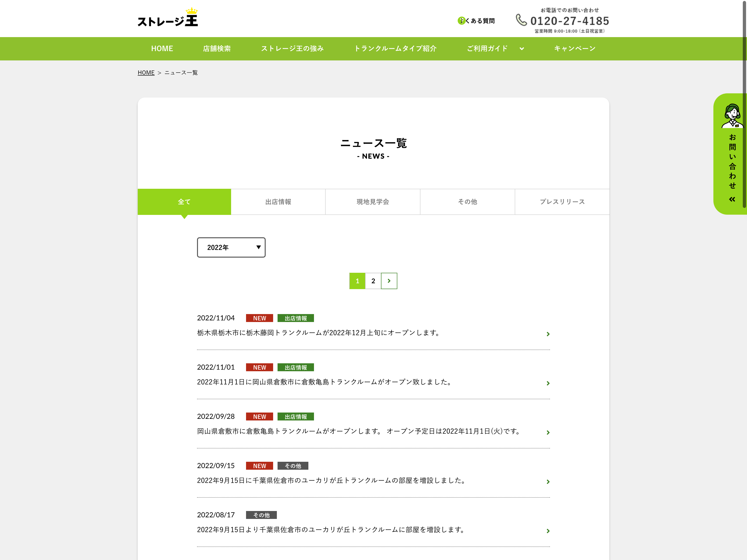Select the 出店情報 tab
The height and width of the screenshot is (560, 747).
[x=278, y=202]
